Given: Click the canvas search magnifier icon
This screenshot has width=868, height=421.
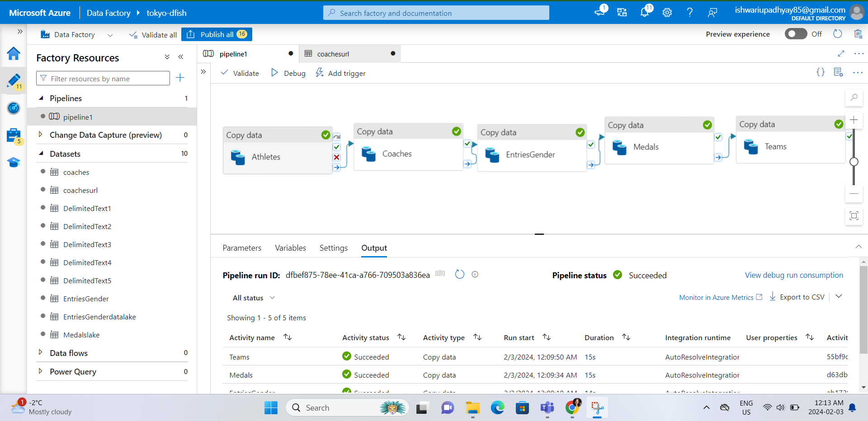Looking at the screenshot, I should point(854,97).
